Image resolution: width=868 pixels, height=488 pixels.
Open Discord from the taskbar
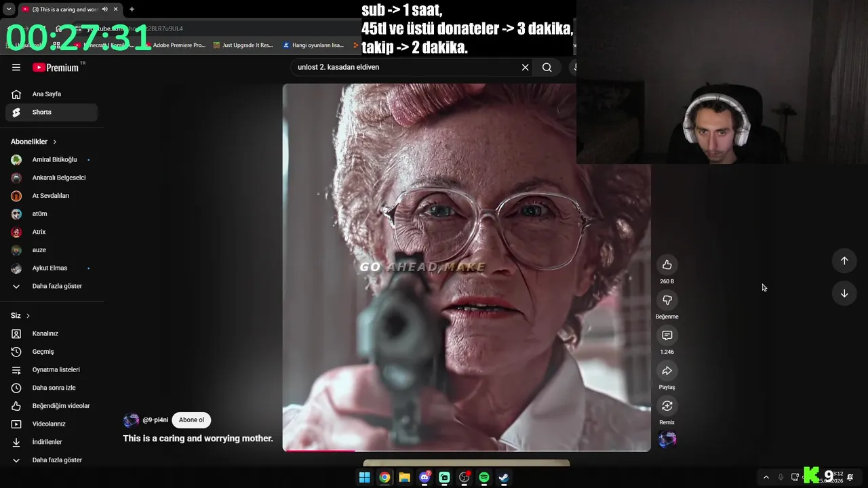[x=425, y=477]
